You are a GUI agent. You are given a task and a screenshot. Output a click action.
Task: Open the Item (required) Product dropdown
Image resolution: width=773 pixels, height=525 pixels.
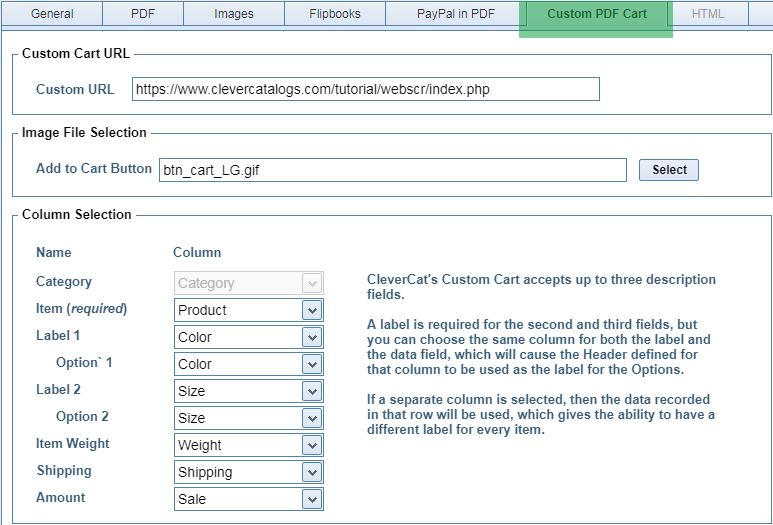click(x=248, y=310)
